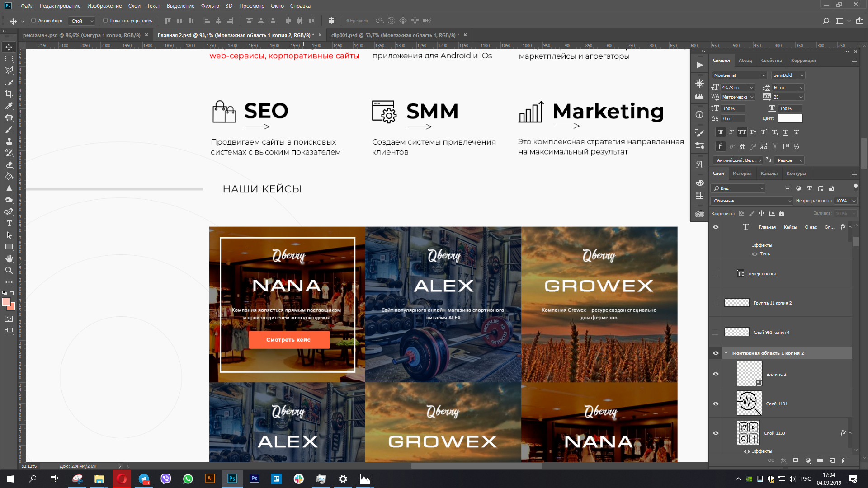Screen dimensions: 868x488
Task: Select the Paint Bucket tool
Action: pyautogui.click(x=9, y=176)
